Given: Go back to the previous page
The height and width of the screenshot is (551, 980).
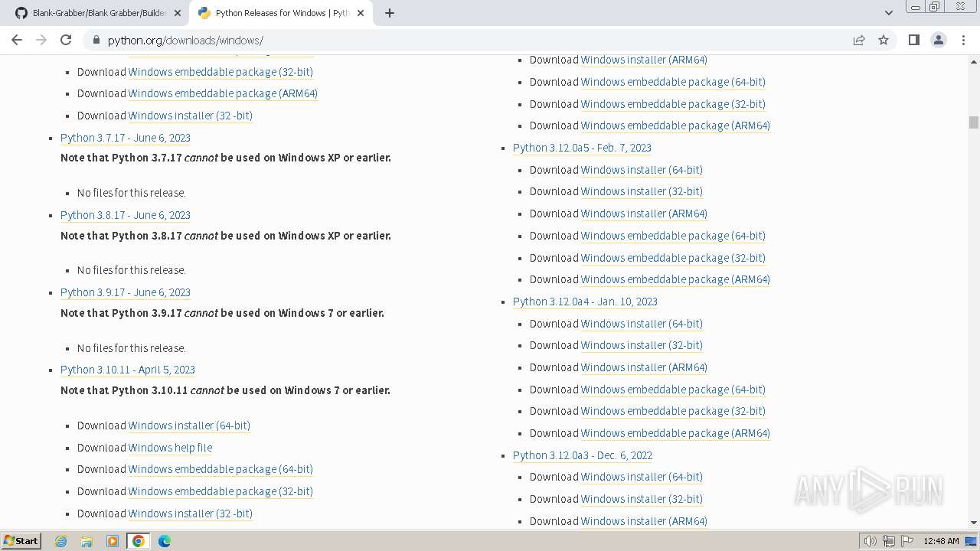Looking at the screenshot, I should (x=17, y=40).
